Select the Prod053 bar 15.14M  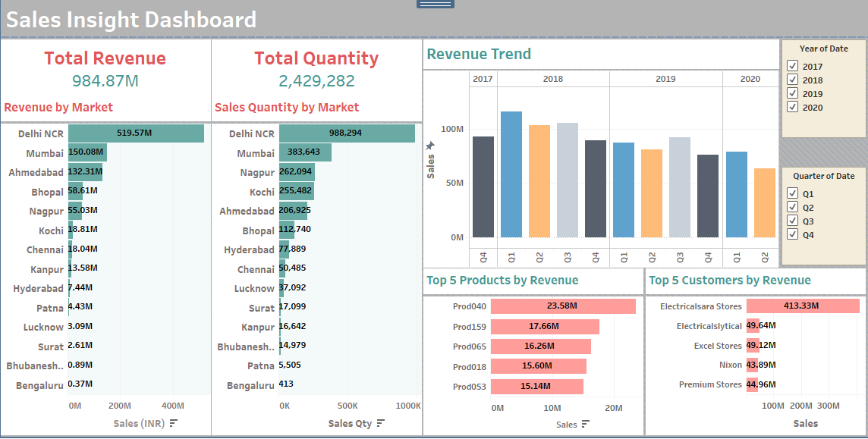coord(537,386)
